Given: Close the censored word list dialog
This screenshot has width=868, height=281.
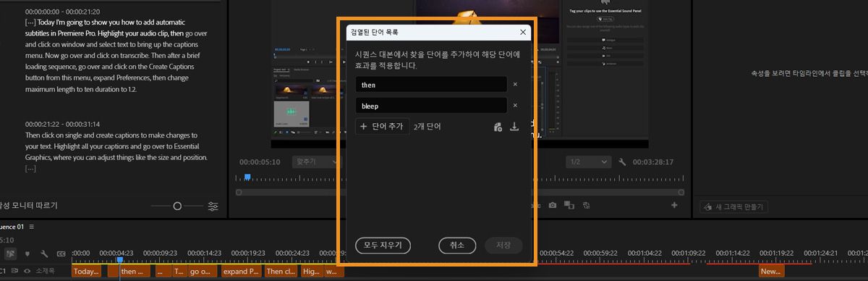Looking at the screenshot, I should (522, 33).
